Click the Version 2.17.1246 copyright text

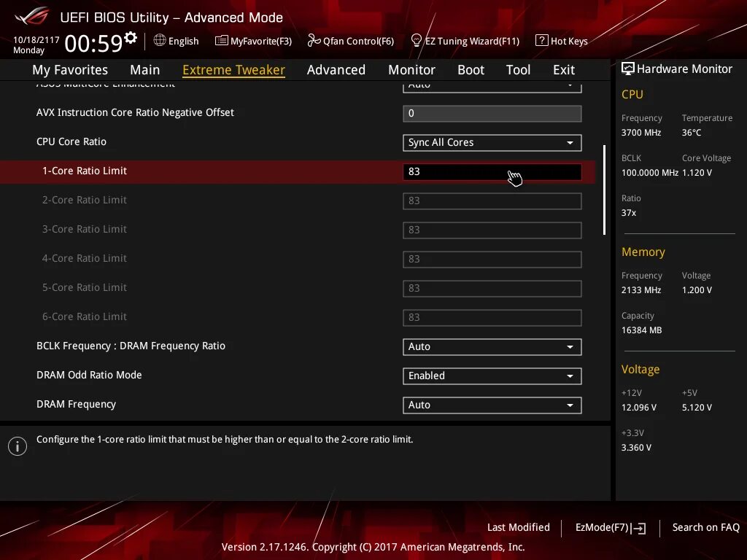[373, 547]
